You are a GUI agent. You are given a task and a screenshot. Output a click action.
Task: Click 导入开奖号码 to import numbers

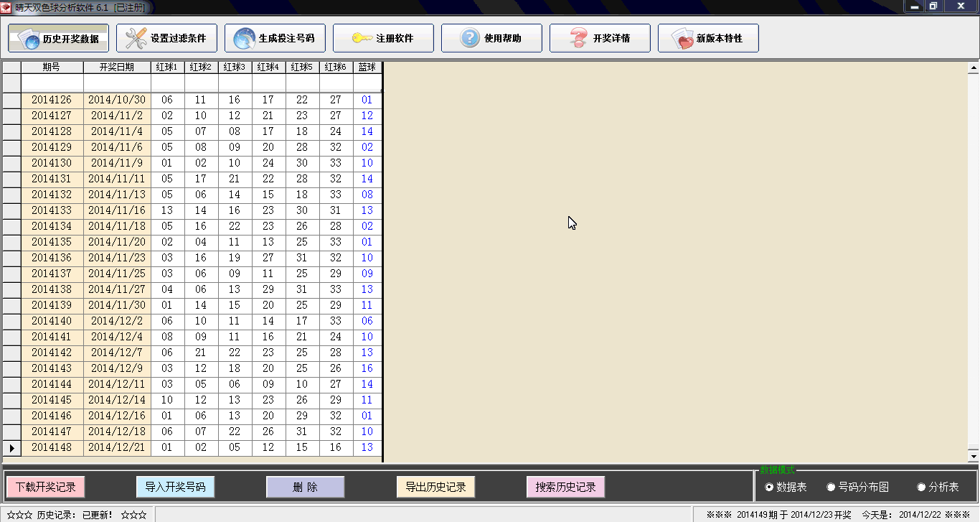[x=175, y=486]
